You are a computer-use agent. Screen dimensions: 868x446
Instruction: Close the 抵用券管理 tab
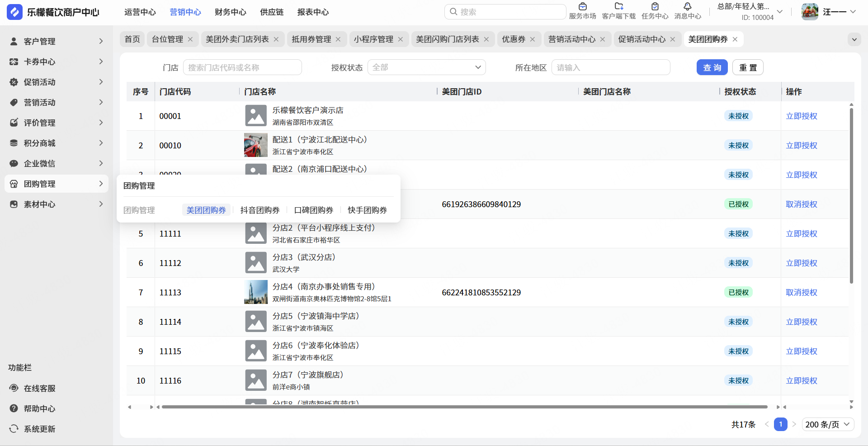tap(338, 39)
